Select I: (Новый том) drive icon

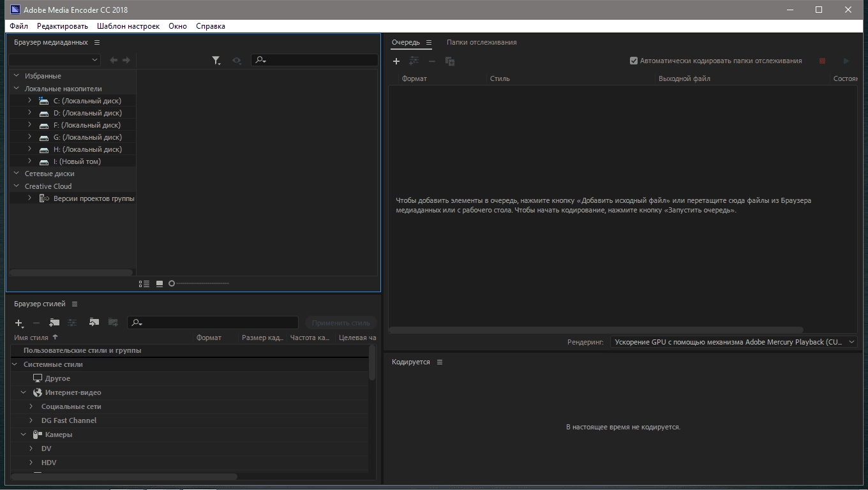(44, 162)
